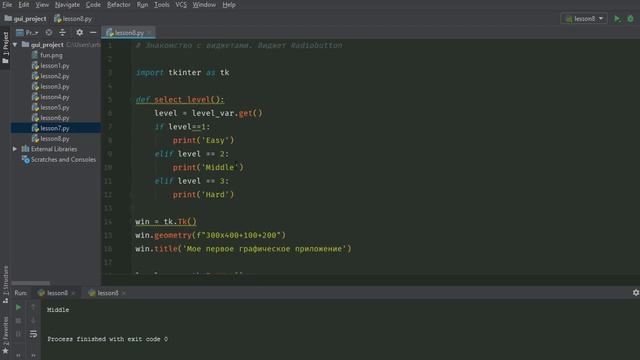
Task: Open the Project view selector dropdown
Action: click(x=27, y=32)
